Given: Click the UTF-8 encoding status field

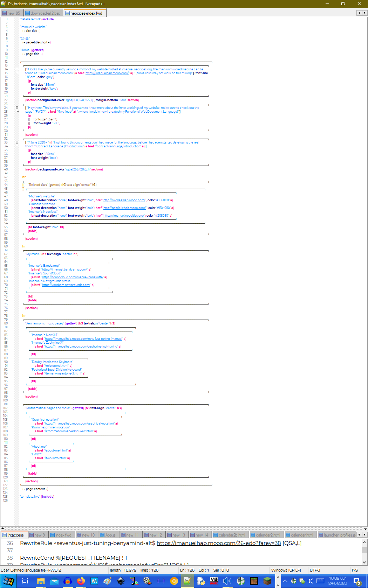Looking at the screenshot, I should click(x=315, y=570).
